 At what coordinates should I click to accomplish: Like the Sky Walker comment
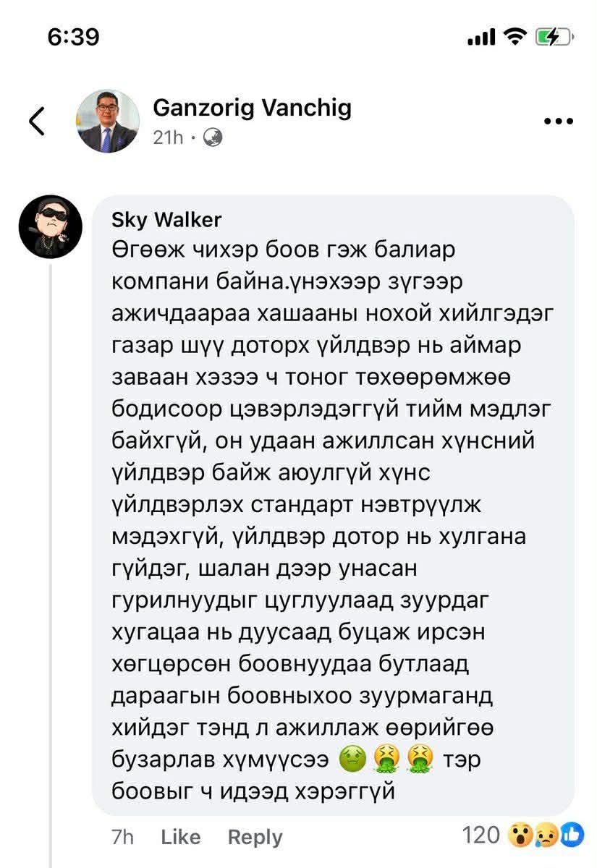(180, 837)
